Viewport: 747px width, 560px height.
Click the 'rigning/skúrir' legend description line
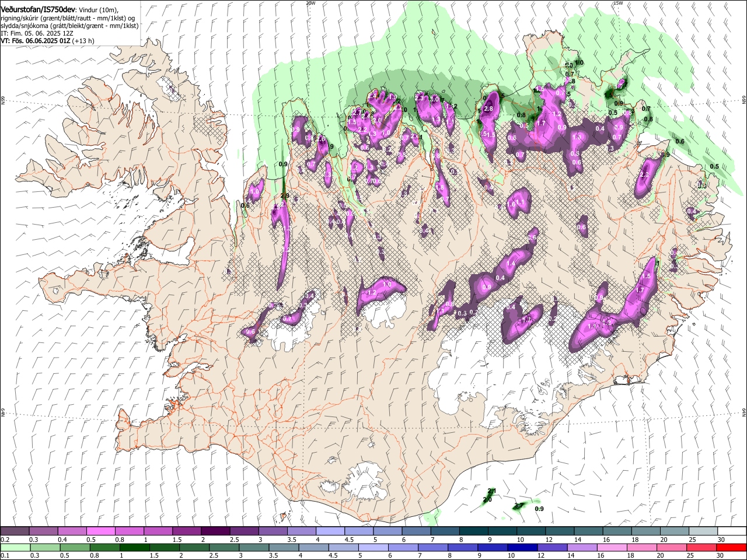pyautogui.click(x=68, y=18)
